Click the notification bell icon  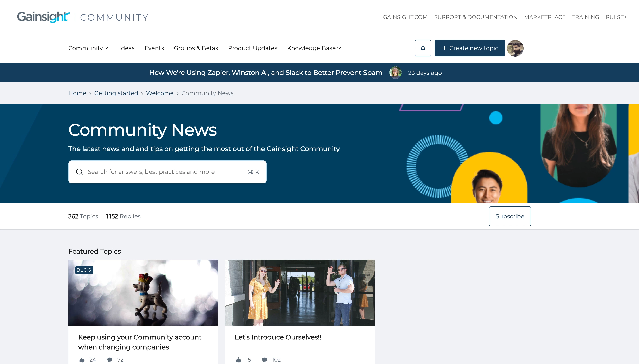(x=423, y=48)
